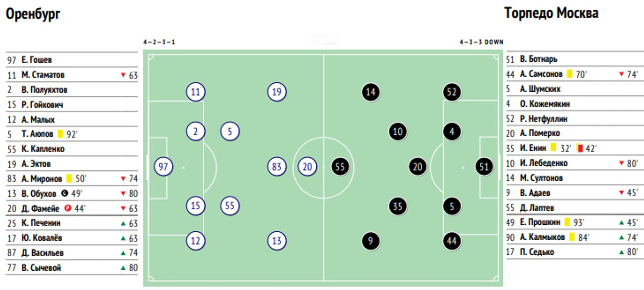Select player Е. Гошев in lineup
The width and height of the screenshot is (644, 290).
[x=37, y=60]
